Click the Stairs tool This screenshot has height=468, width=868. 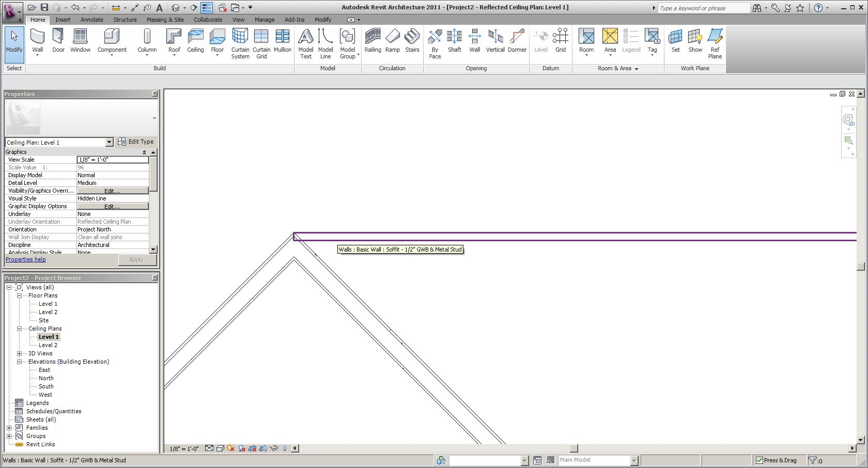(412, 41)
